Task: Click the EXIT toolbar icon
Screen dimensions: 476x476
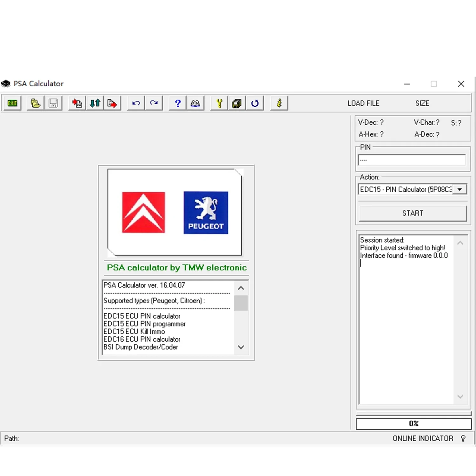Action: pos(12,103)
